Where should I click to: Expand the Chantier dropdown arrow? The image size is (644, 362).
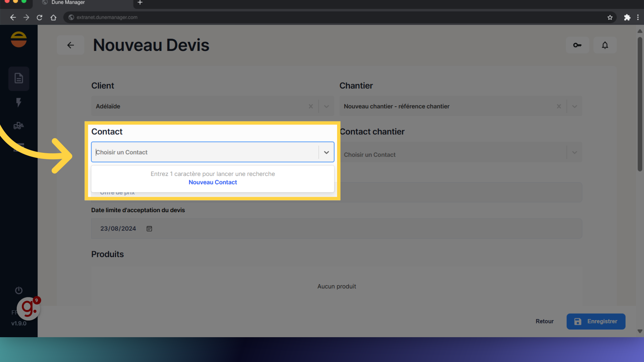pyautogui.click(x=575, y=106)
